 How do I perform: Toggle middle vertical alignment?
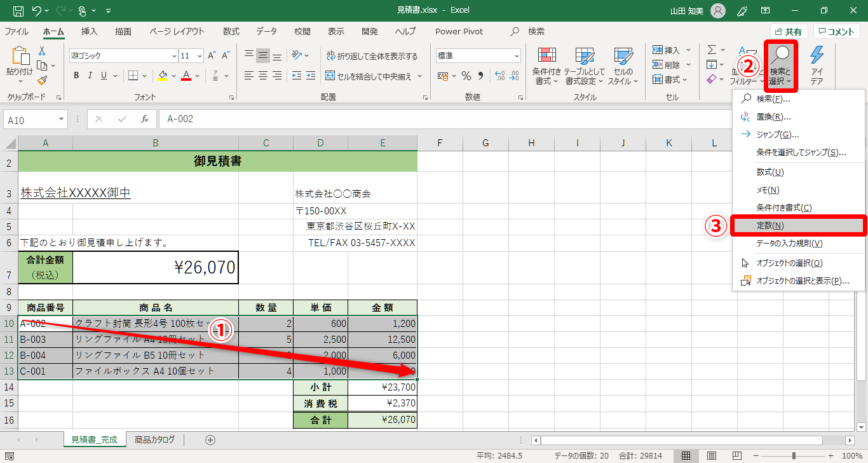(x=263, y=55)
